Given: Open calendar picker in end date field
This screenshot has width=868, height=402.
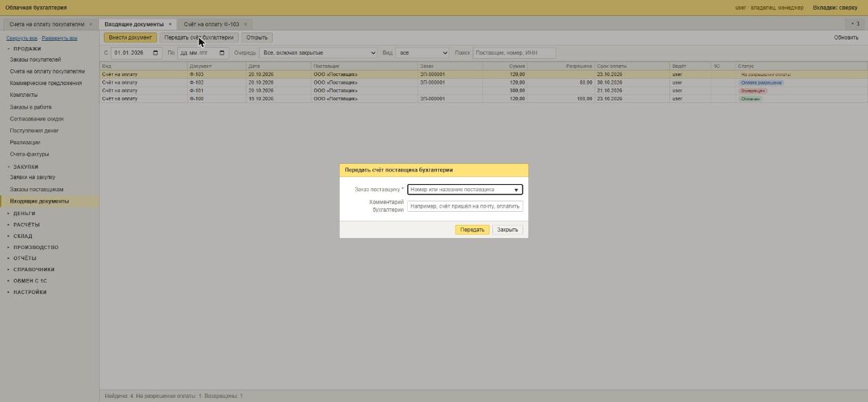Looking at the screenshot, I should click(222, 53).
